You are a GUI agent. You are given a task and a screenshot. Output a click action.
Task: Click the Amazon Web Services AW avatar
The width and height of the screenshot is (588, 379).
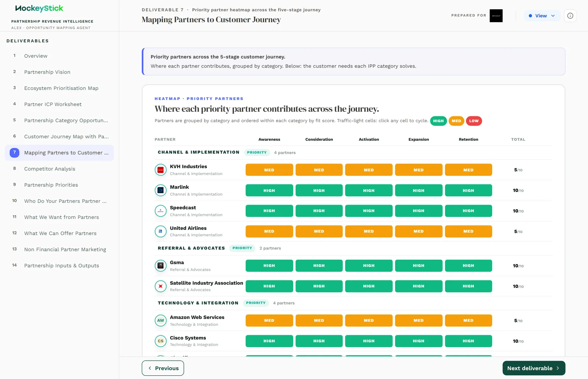click(x=161, y=320)
